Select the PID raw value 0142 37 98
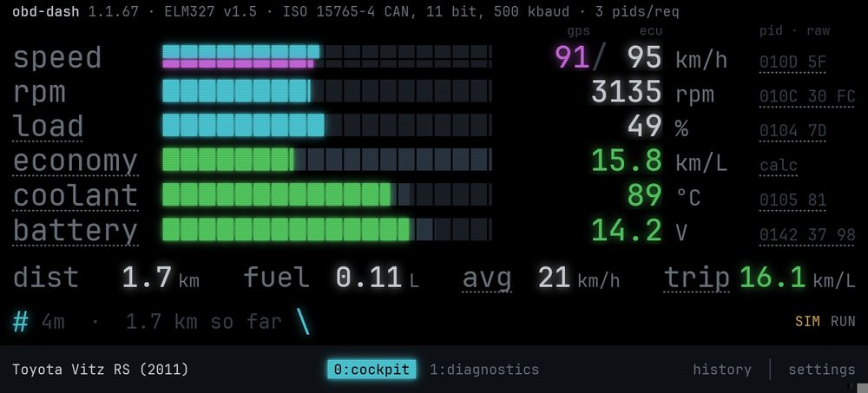The height and width of the screenshot is (393, 868). pyautogui.click(x=807, y=235)
